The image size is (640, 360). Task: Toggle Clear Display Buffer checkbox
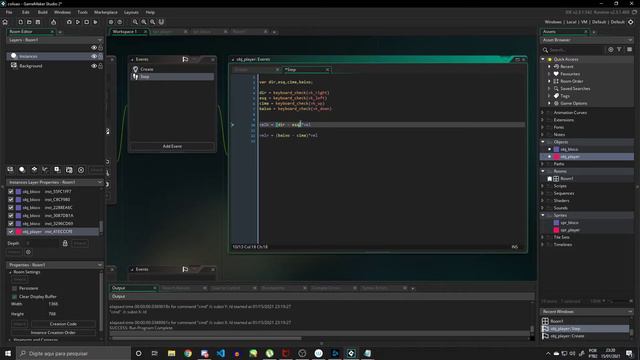pos(15,297)
